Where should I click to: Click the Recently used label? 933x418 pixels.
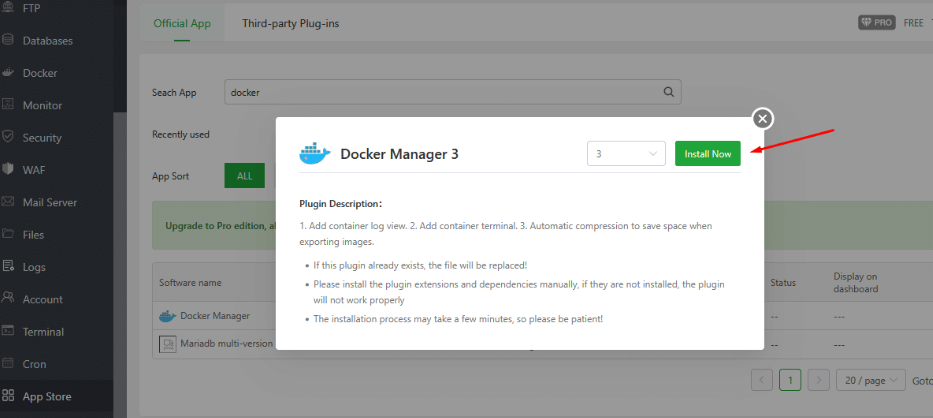tap(180, 135)
